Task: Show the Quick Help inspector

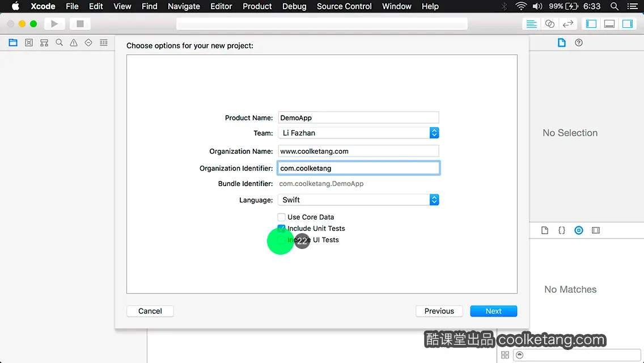Action: click(579, 43)
